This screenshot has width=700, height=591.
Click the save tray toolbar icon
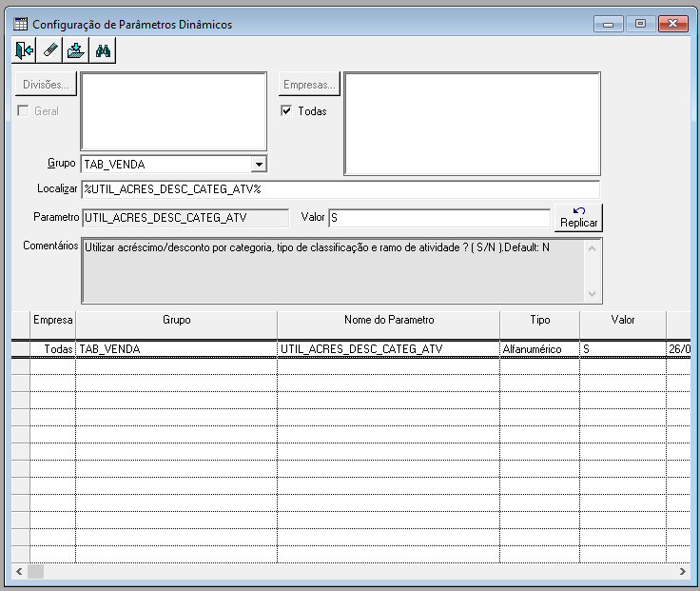tap(76, 50)
